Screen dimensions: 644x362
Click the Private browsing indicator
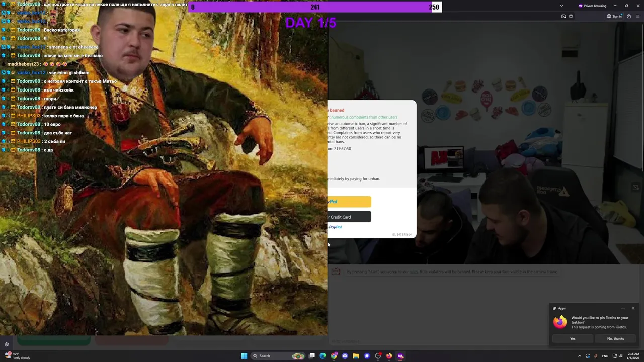(x=592, y=6)
